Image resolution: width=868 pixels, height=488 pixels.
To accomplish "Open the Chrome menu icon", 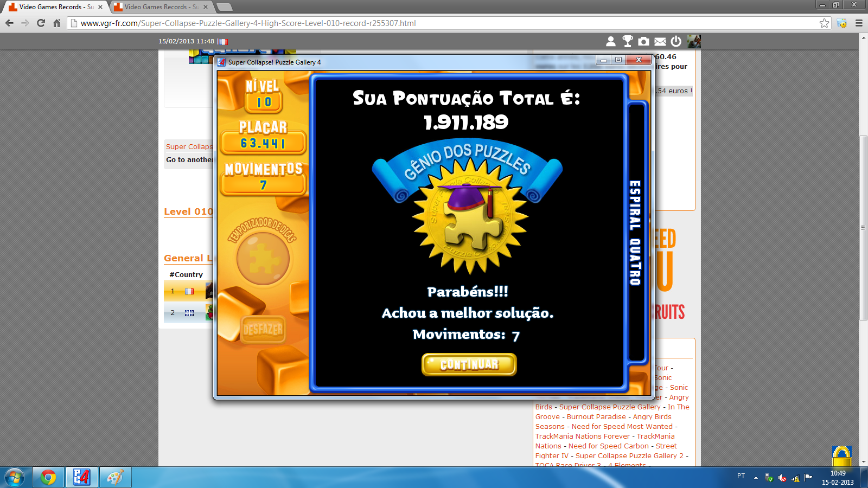I will pyautogui.click(x=859, y=23).
